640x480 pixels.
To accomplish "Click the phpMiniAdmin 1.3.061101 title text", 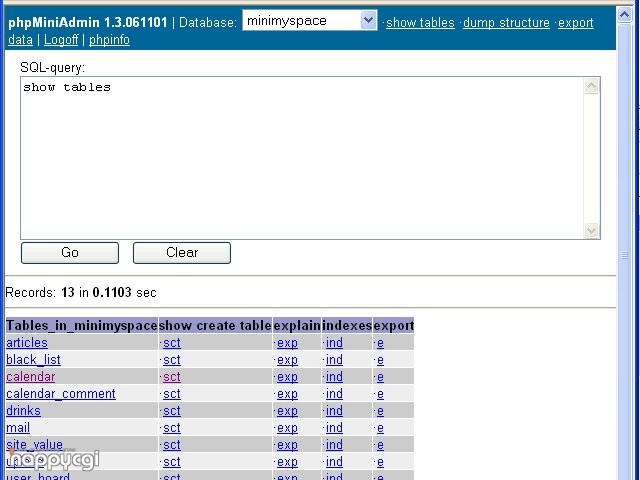I will (88, 22).
